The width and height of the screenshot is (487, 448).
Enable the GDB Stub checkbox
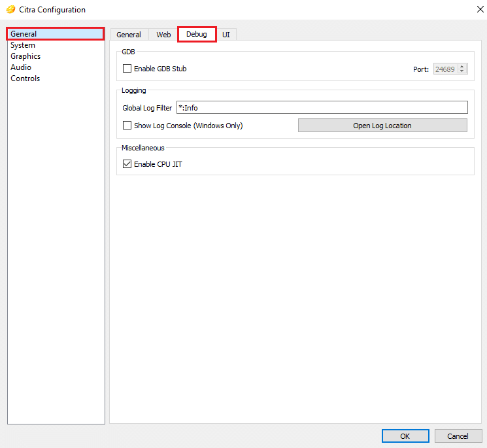tap(127, 69)
